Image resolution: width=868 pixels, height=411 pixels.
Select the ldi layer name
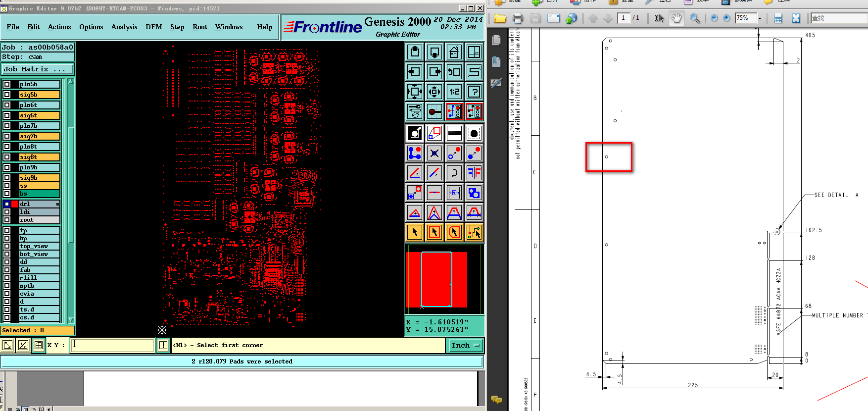point(39,212)
